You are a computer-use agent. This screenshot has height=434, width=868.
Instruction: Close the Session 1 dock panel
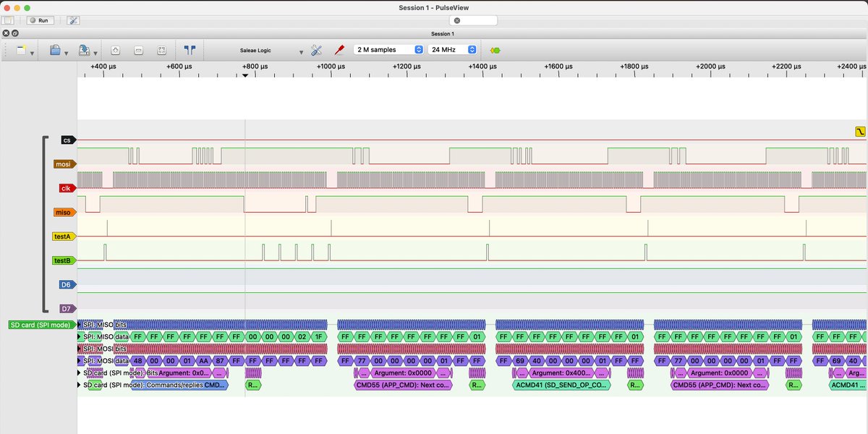pos(6,33)
